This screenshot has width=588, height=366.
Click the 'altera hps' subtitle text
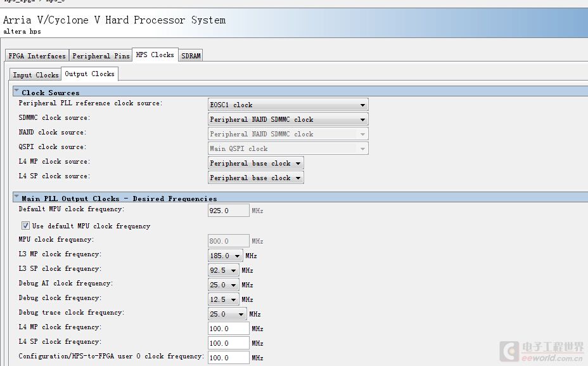pos(22,32)
